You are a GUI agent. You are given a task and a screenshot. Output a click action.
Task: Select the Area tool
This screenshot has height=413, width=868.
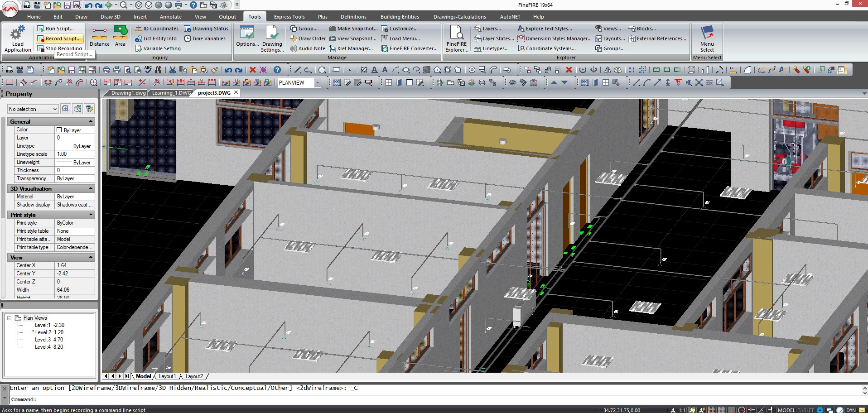pyautogui.click(x=120, y=36)
